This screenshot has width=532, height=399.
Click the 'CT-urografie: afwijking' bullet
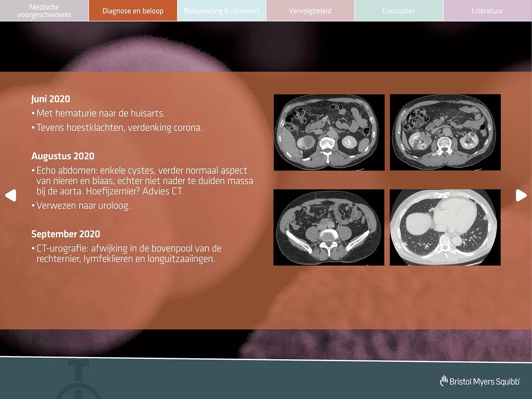pos(126,254)
